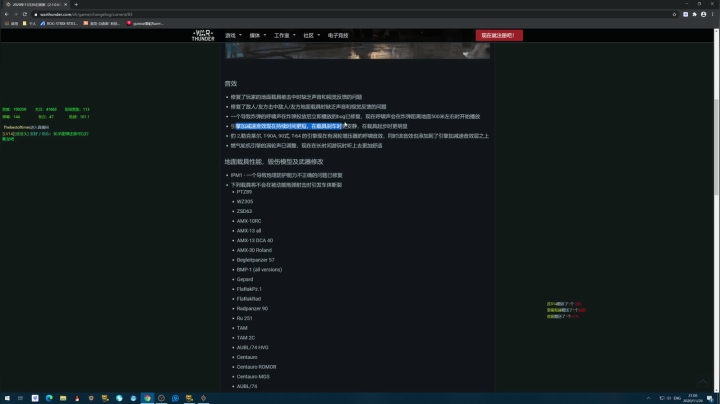This screenshot has width=720, height=404.
Task: Open the Windows Start menu
Action: (7, 398)
